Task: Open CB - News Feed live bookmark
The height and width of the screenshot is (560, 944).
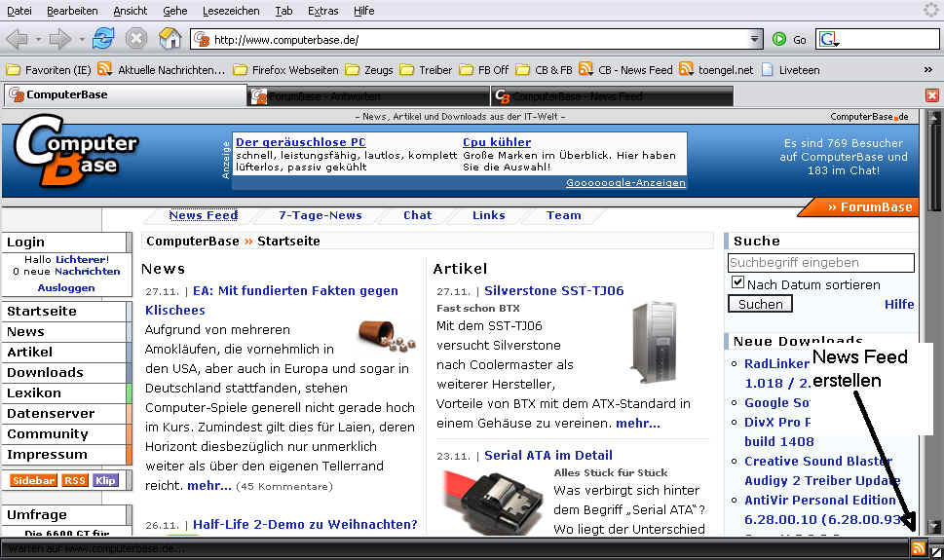Action: coord(626,70)
